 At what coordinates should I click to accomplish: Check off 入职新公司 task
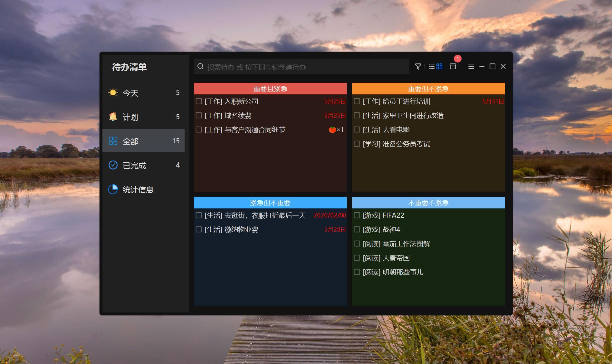click(199, 101)
